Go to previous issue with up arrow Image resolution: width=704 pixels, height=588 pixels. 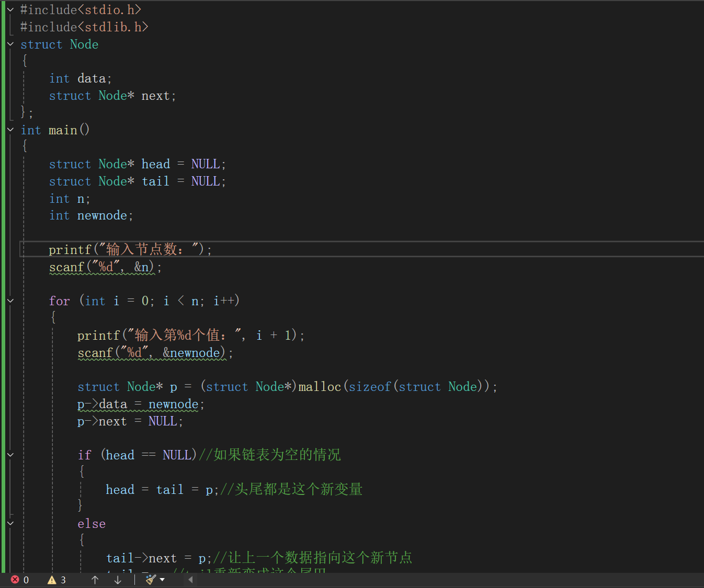coord(95,580)
